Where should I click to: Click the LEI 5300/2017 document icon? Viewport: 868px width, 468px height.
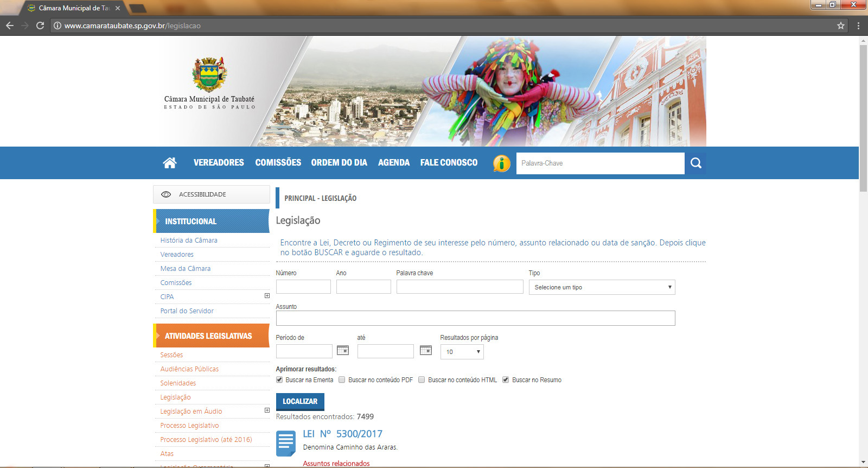[x=286, y=444]
